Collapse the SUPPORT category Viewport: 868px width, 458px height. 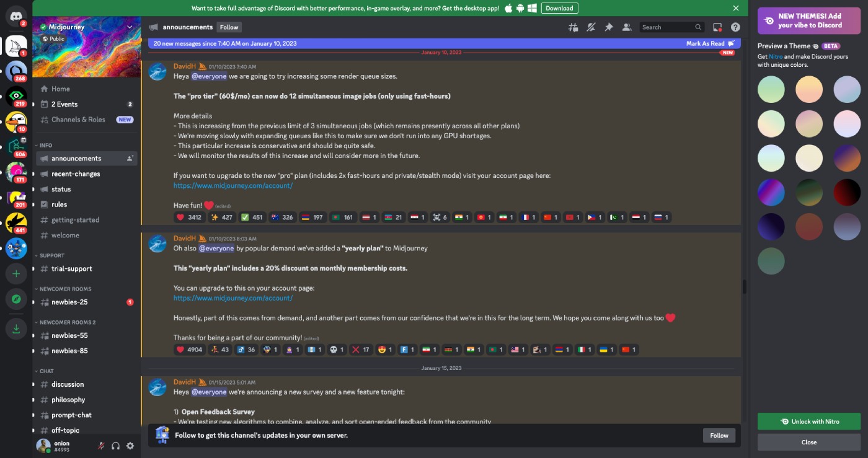click(x=52, y=255)
